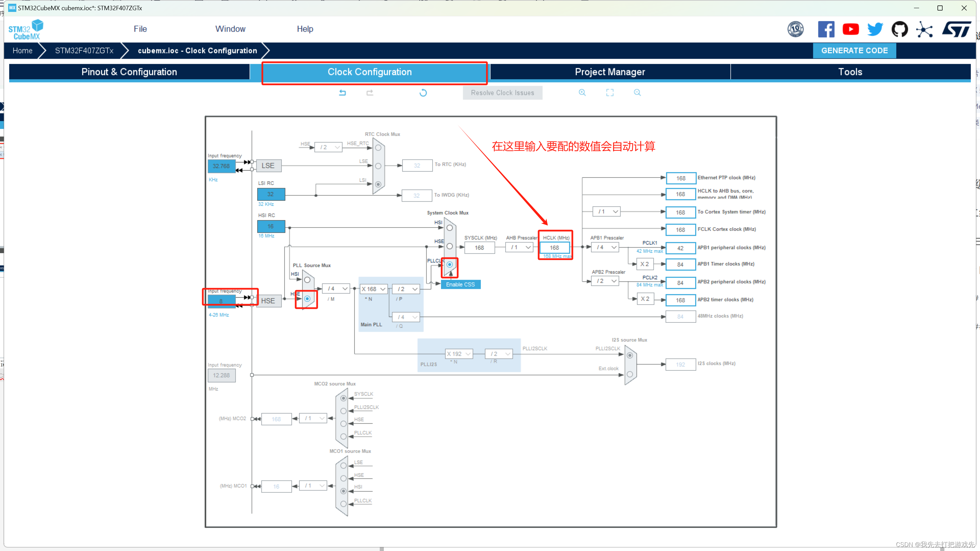This screenshot has width=980, height=551.
Task: Enable the PLLCLK system clock mux option
Action: pos(450,264)
